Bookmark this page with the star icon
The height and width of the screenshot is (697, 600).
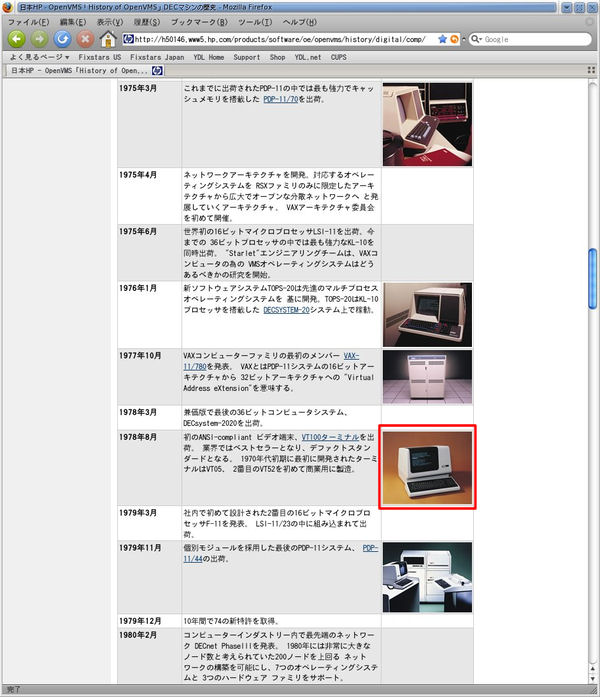(442, 39)
